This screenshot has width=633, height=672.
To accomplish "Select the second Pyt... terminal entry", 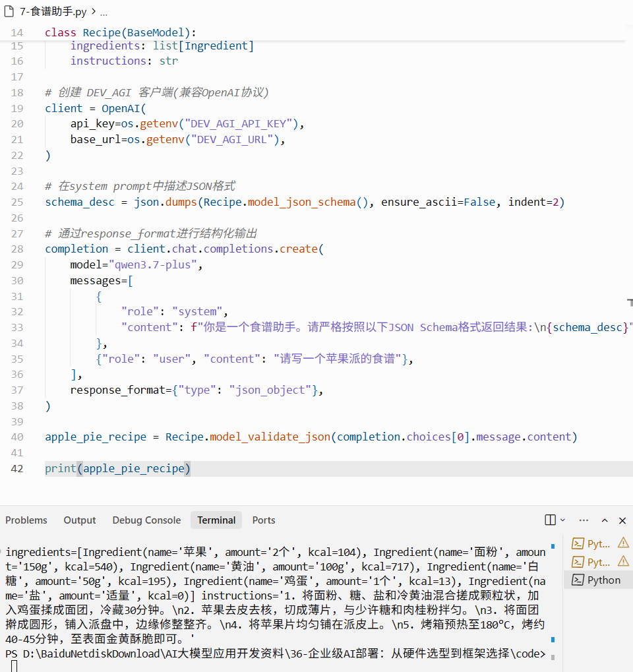I will tap(598, 562).
